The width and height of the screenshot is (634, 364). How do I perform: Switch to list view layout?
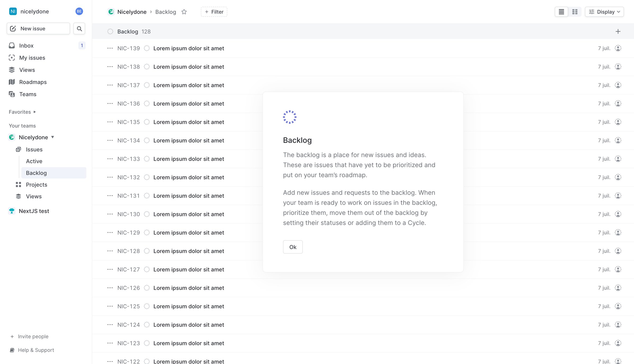tap(561, 12)
